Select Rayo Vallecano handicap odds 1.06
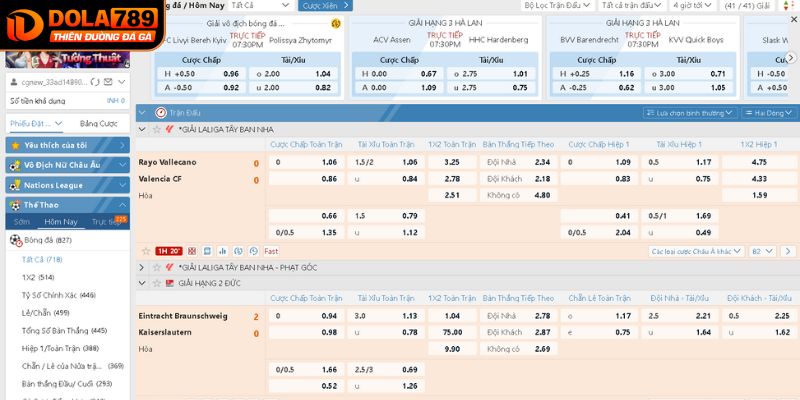Viewport: 800px width, 400px height. point(306,162)
